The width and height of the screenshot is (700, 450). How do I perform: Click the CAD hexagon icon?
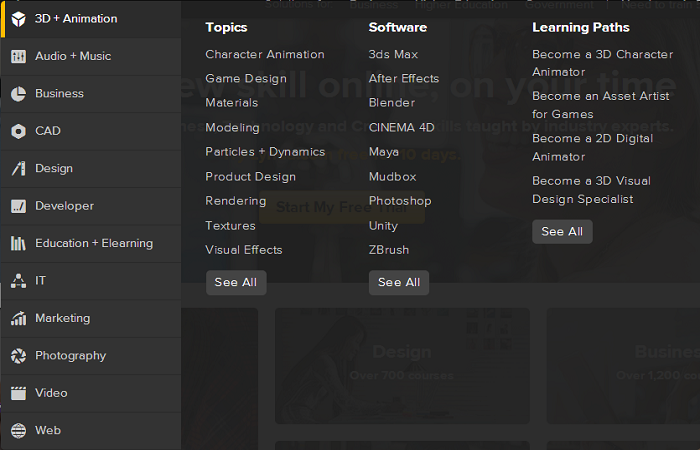18,131
